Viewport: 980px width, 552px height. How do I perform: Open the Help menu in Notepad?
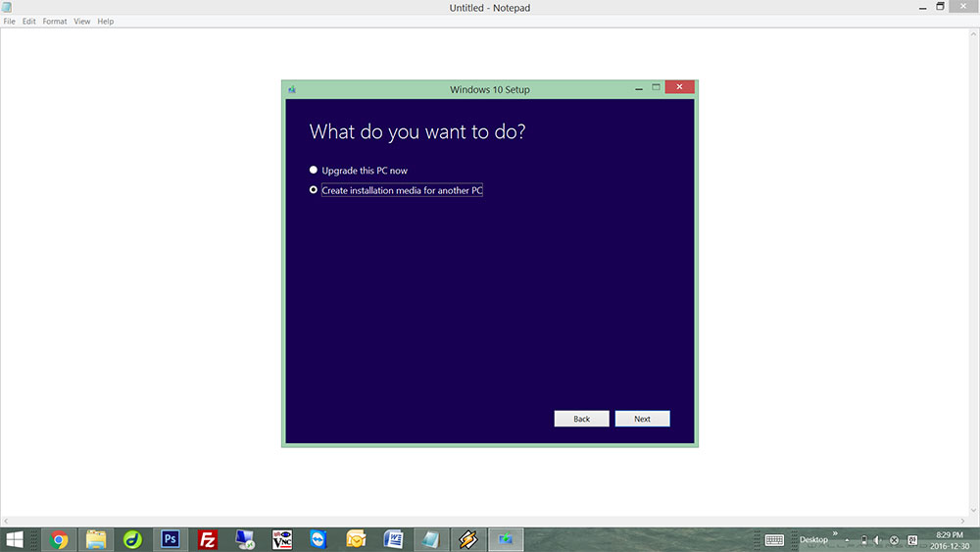coord(106,22)
